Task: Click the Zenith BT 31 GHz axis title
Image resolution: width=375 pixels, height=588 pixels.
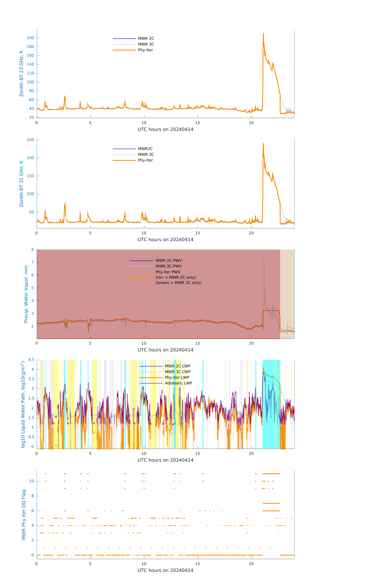Action: point(21,184)
